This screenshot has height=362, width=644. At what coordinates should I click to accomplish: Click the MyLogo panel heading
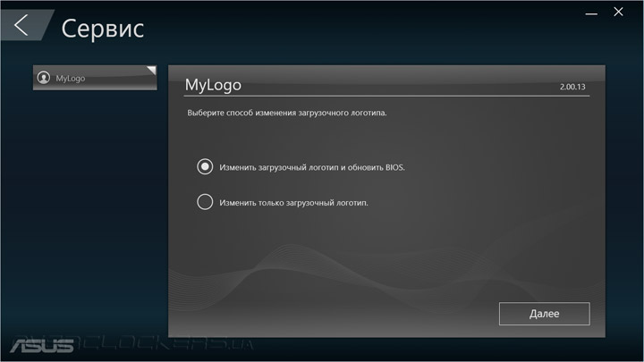coord(213,85)
